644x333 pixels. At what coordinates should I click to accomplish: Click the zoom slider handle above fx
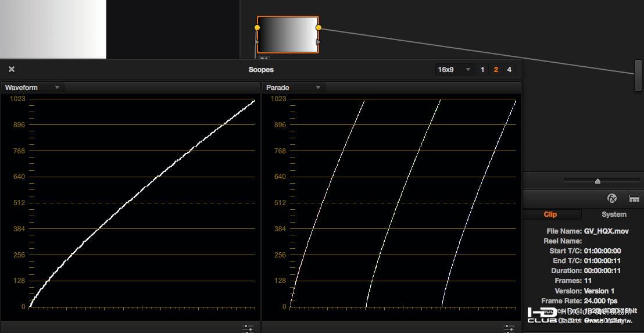click(598, 181)
